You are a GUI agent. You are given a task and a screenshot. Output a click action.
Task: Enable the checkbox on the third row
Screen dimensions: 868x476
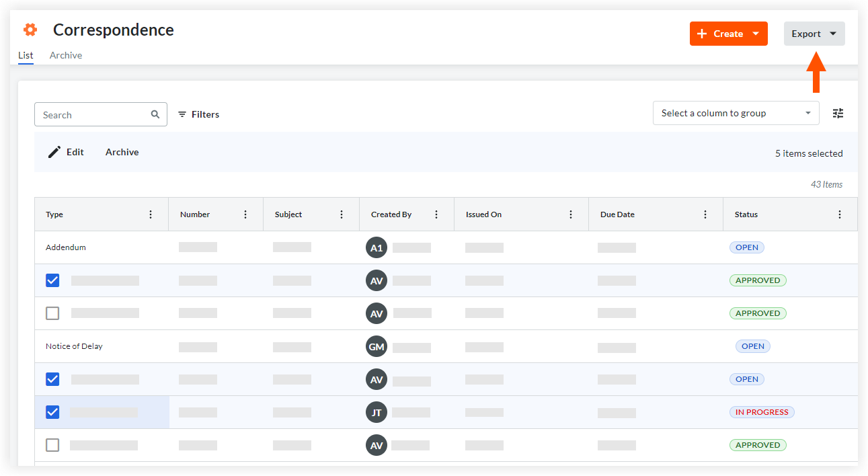pos(52,313)
